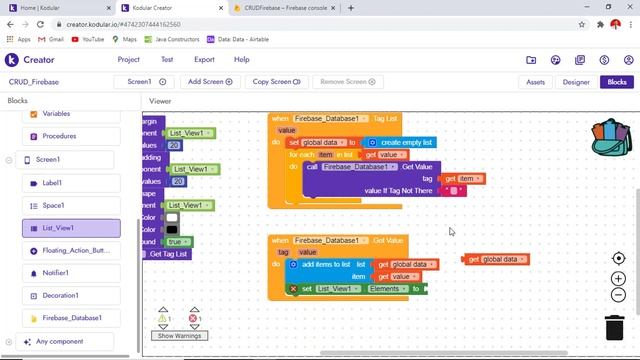Jump to next error with down arrow
This screenshot has width=640, height=360.
[194, 327]
